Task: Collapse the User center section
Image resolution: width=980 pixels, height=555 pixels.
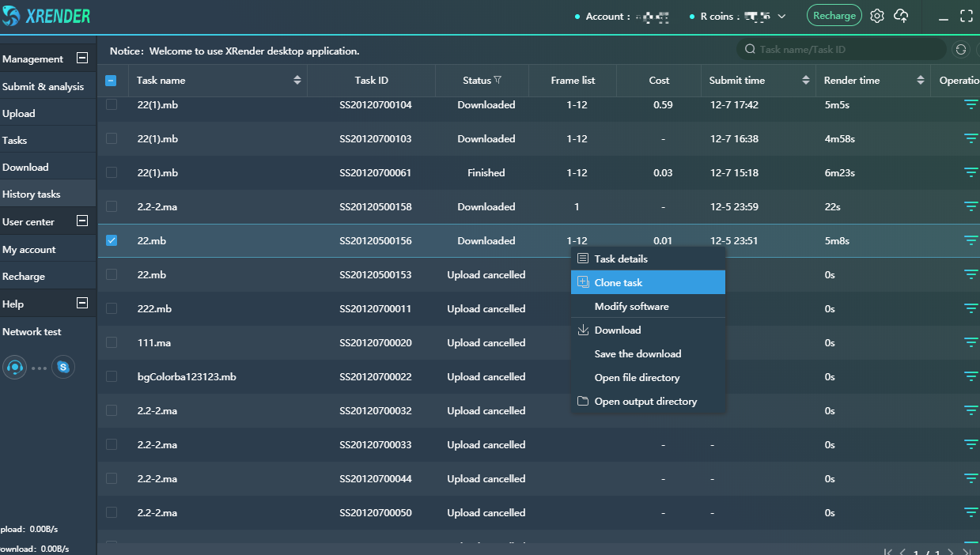Action: pos(81,221)
